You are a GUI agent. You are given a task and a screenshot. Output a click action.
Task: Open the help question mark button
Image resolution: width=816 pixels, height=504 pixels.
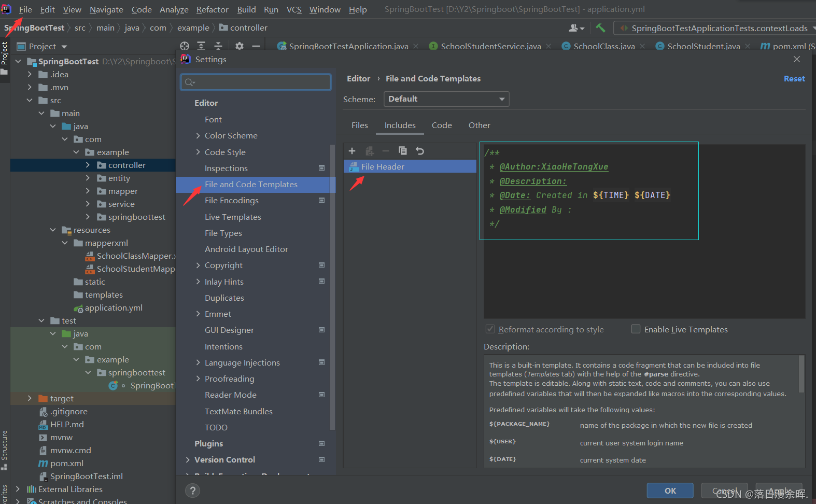point(192,491)
